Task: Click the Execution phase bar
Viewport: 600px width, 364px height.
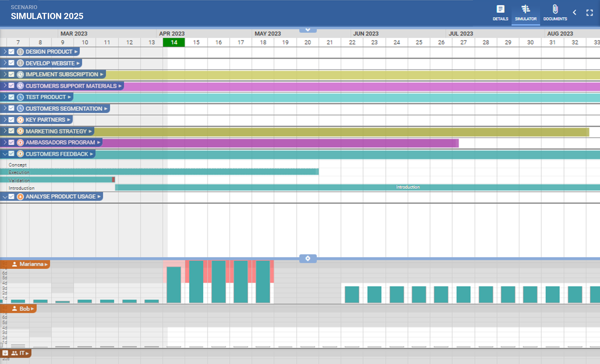Action: 159,172
